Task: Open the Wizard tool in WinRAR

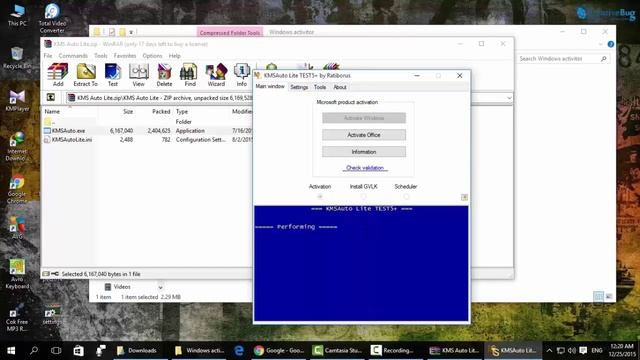Action: 216,75
